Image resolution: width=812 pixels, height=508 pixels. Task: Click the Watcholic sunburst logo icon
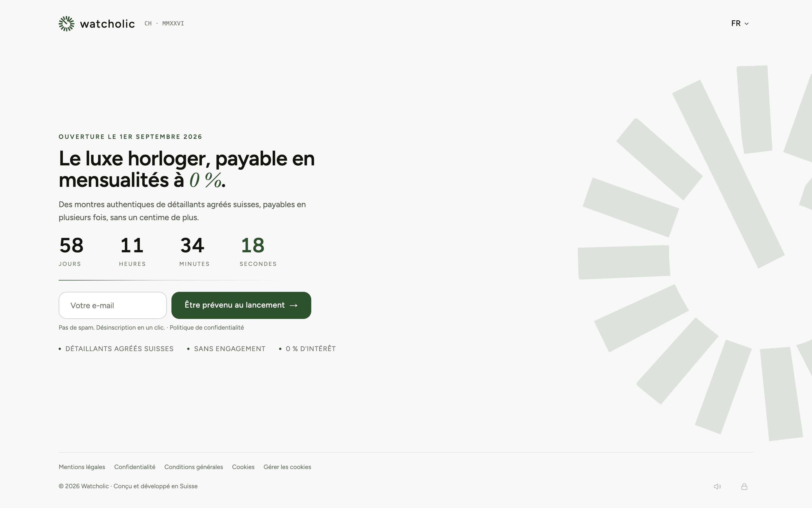[x=67, y=23]
